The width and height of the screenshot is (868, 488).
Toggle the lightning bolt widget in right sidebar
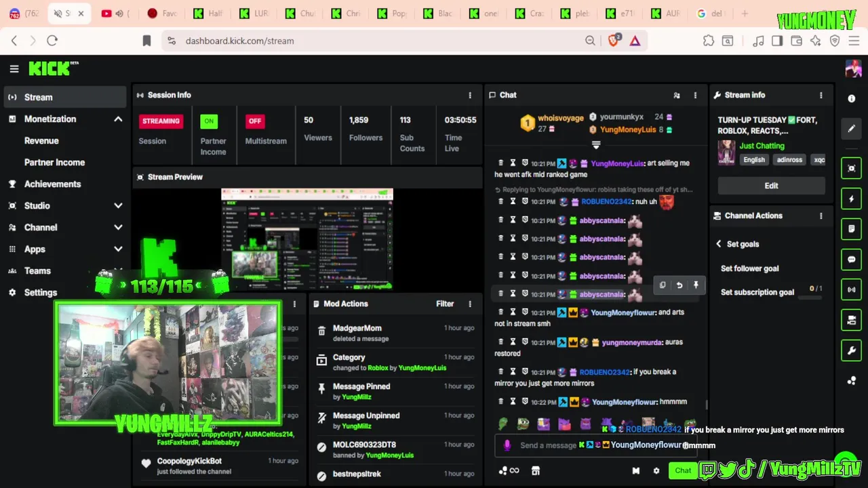(x=852, y=199)
